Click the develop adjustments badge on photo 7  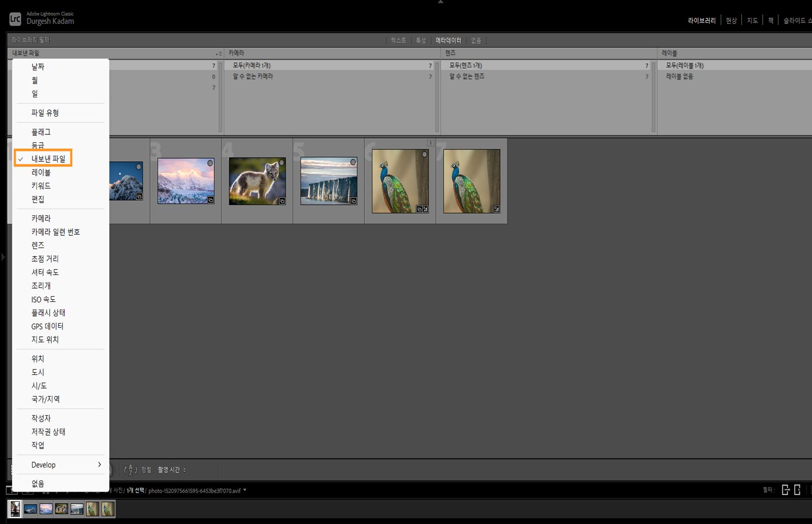coord(497,209)
